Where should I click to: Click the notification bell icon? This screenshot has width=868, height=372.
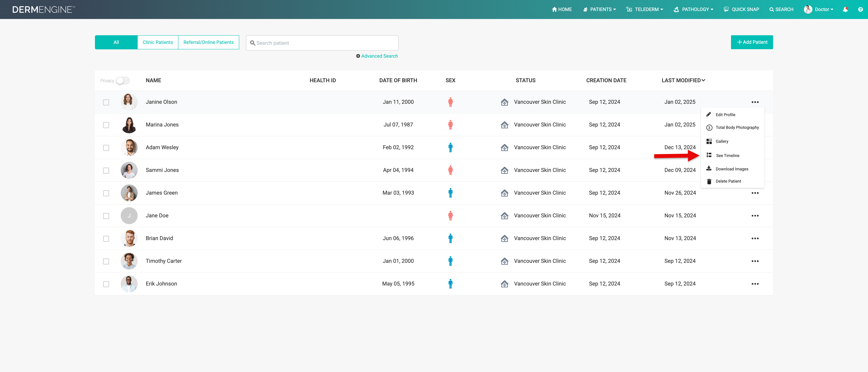coord(845,9)
